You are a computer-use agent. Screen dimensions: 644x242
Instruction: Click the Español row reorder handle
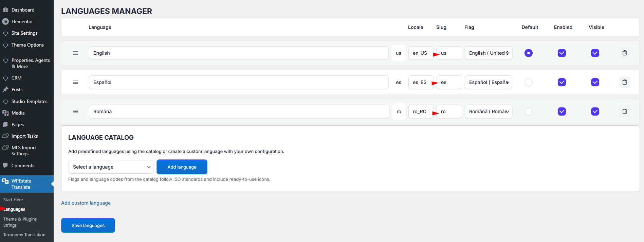[x=76, y=82]
